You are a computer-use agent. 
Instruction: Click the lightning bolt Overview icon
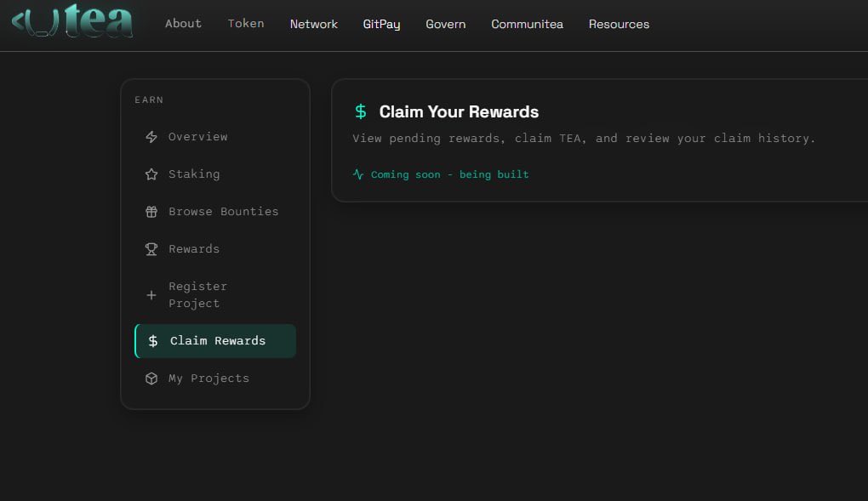[x=151, y=137]
